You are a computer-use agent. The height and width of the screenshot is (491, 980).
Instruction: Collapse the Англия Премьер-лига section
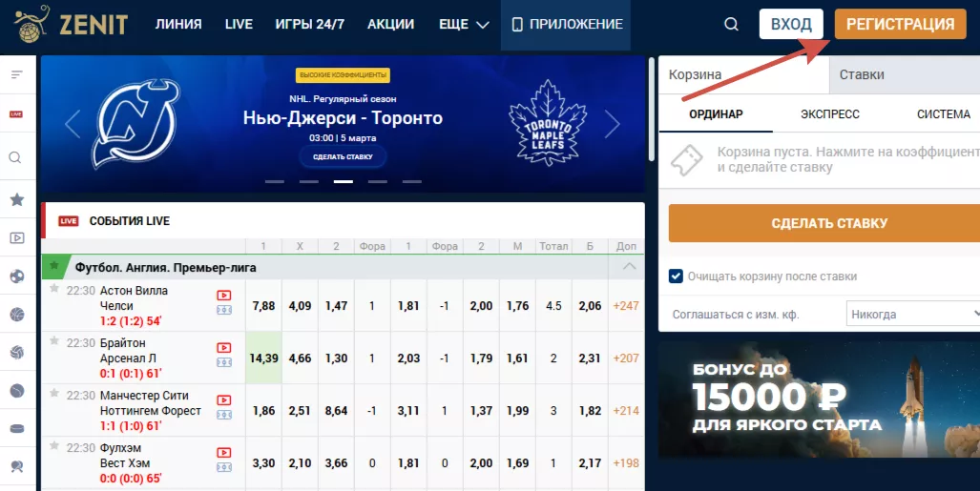point(629,267)
